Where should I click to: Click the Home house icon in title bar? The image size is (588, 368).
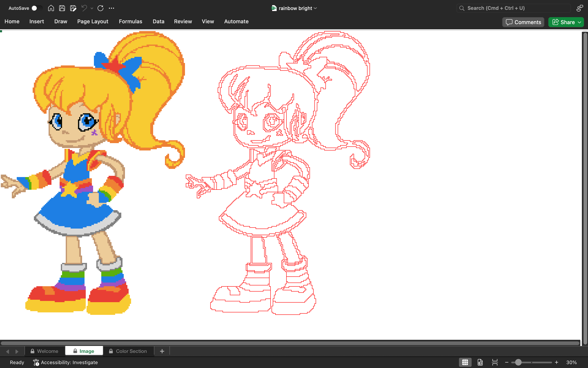coord(51,8)
